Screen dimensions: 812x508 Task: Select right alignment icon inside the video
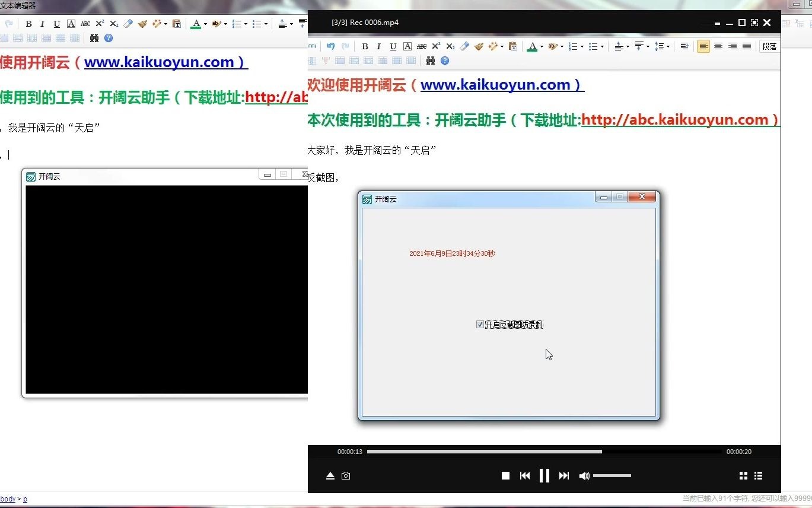coord(732,46)
